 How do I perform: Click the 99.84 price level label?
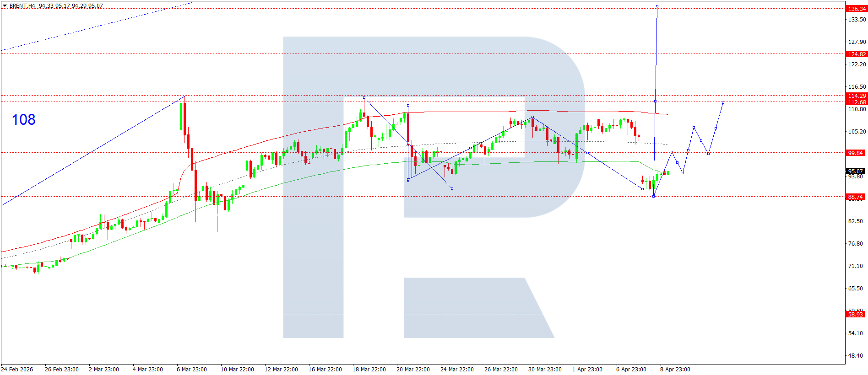855,153
